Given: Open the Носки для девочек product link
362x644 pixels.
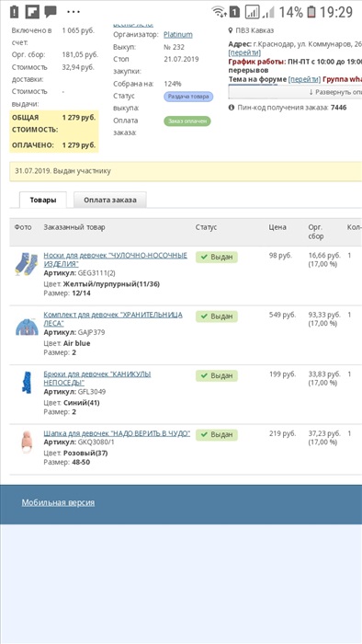Looking at the screenshot, I should 115,259.
